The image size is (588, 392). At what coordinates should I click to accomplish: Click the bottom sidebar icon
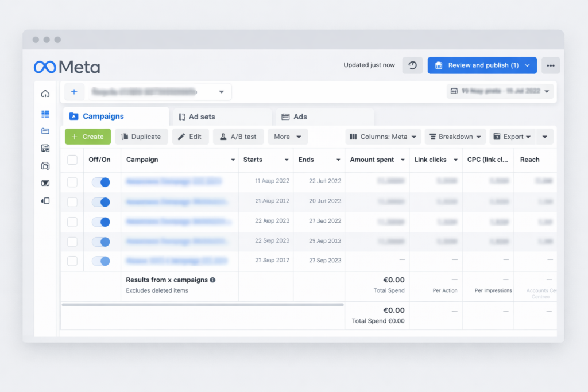[45, 200]
